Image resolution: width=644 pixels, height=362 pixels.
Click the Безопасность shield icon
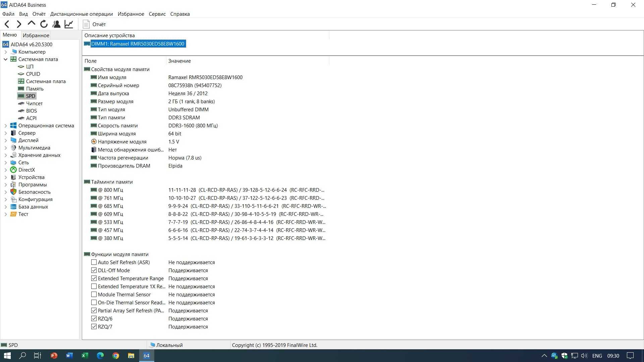[13, 192]
